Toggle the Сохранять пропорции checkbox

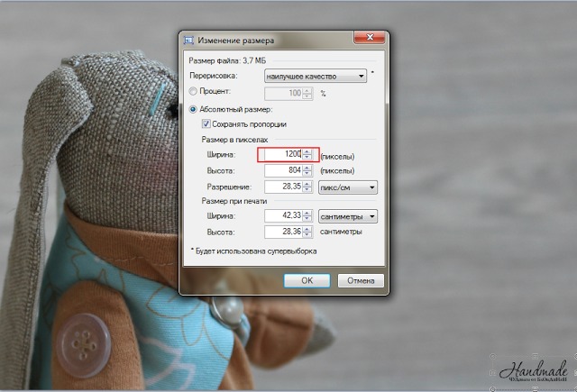(x=206, y=123)
